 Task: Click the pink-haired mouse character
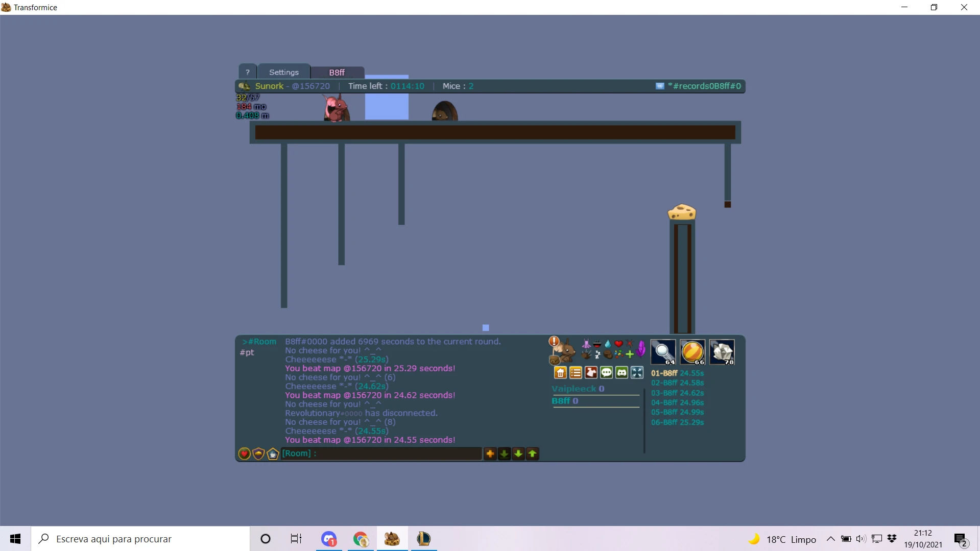[336, 107]
